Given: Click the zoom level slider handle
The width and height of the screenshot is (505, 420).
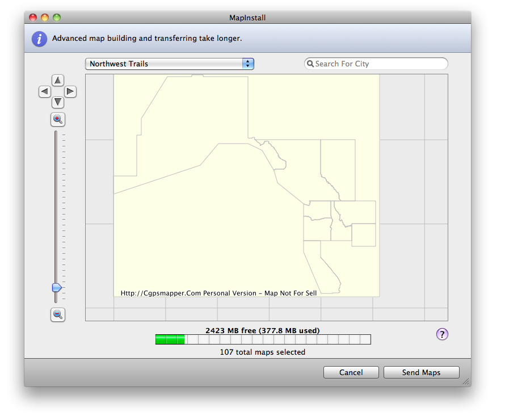Looking at the screenshot, I should (x=57, y=288).
